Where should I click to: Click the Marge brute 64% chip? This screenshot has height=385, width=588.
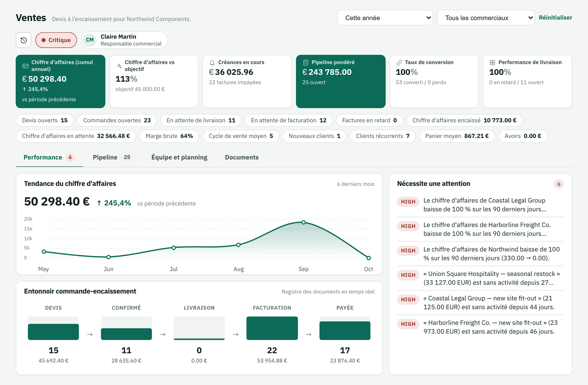(x=169, y=136)
